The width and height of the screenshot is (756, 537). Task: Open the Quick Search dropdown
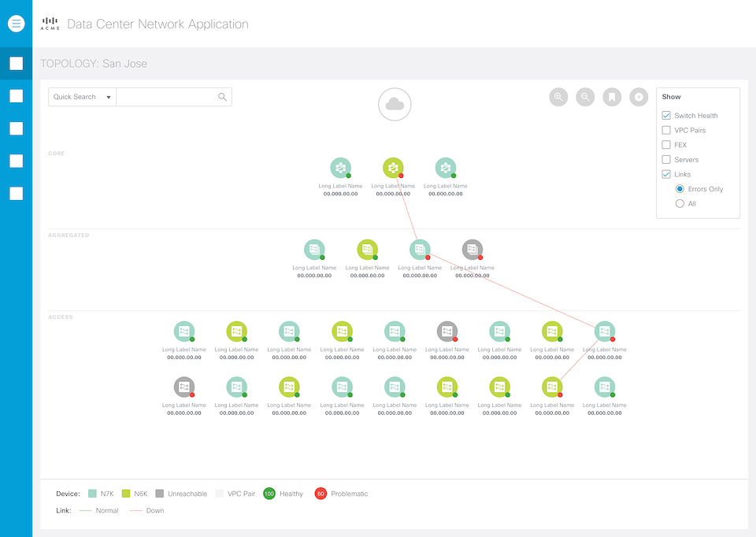point(82,97)
